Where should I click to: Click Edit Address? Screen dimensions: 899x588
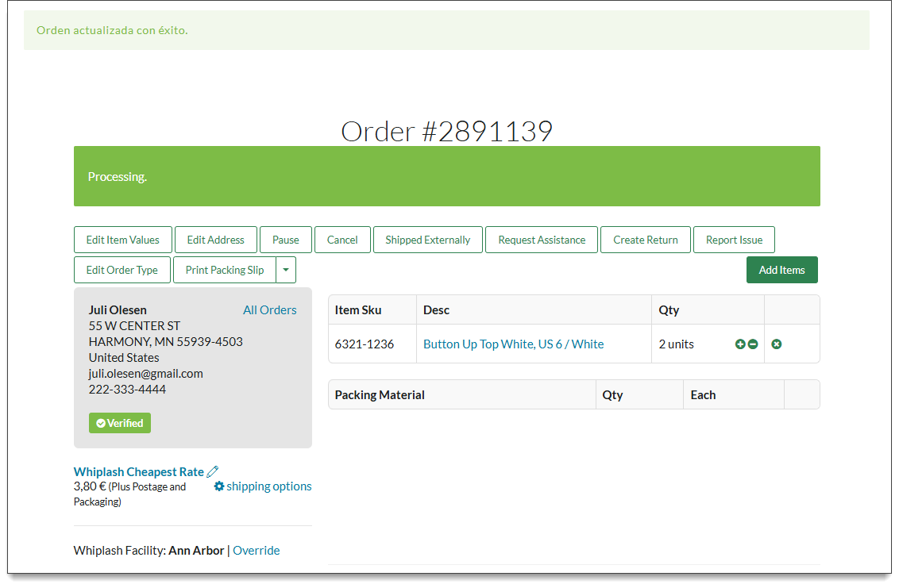[x=215, y=240]
